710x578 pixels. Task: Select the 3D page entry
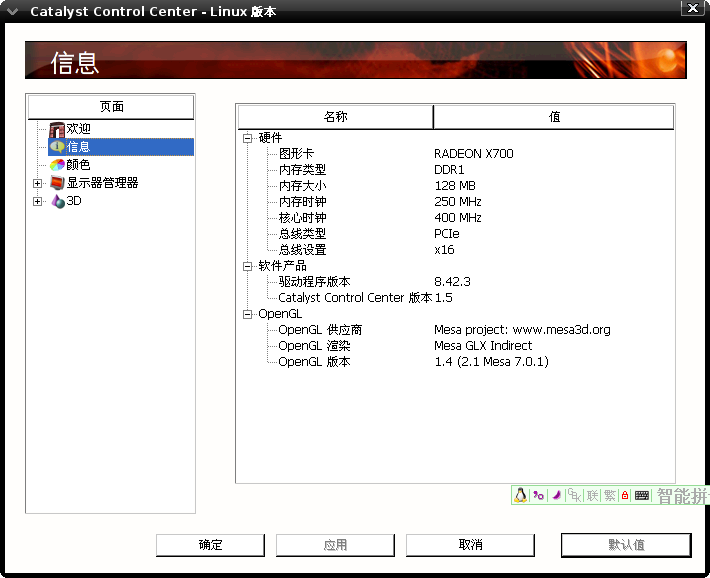[x=74, y=201]
